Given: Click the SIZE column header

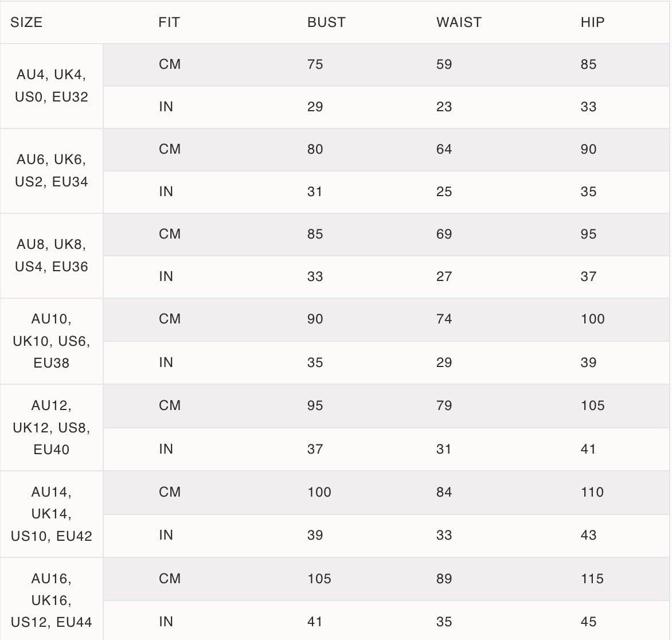Looking at the screenshot, I should [26, 22].
